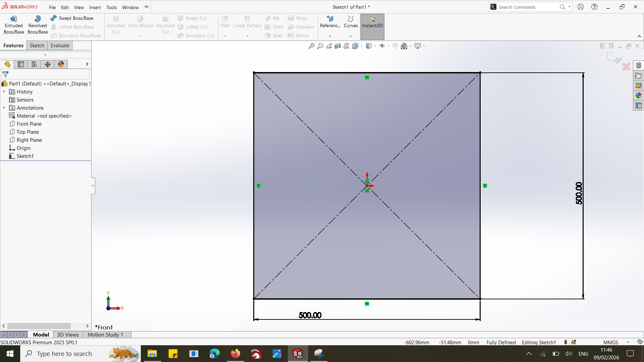
Task: Expand the History tree node
Action: click(x=4, y=92)
